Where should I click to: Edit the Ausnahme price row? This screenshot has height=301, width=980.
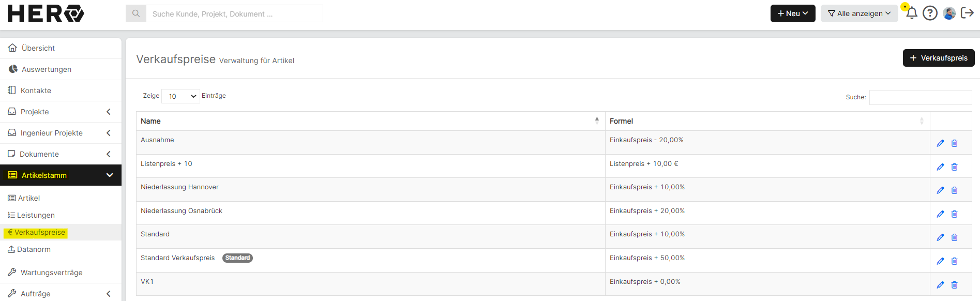[940, 143]
